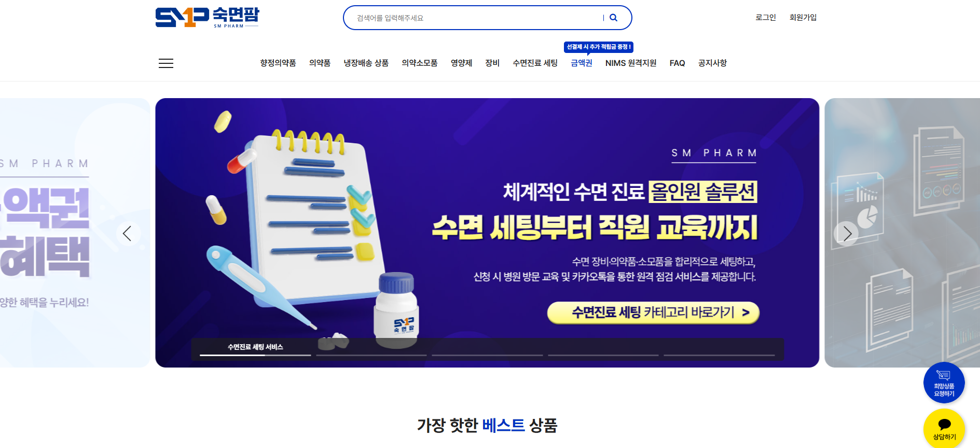
Task: Select the 수면진료 세팅 서비스 slide indicator
Action: (x=255, y=348)
